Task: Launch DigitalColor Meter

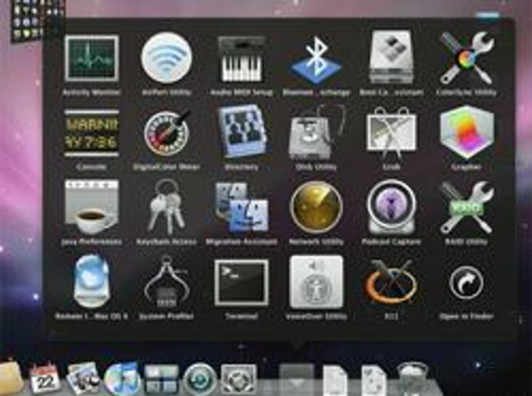Action: pyautogui.click(x=166, y=133)
